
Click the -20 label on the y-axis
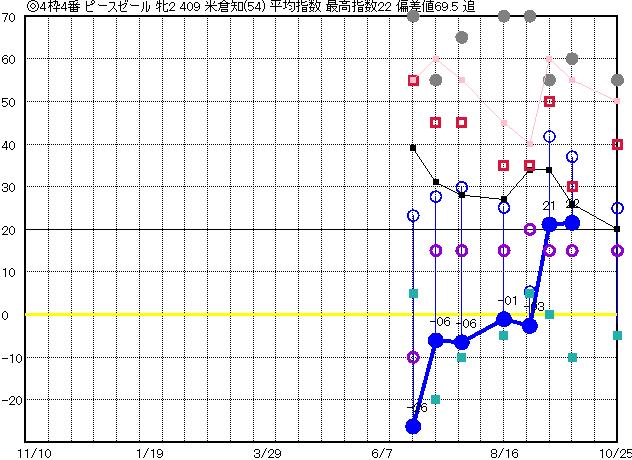(10, 400)
